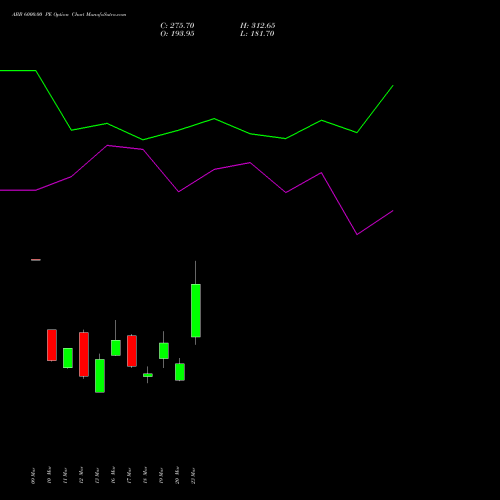Click the green candlestick for 20 Mar

(x=180, y=372)
